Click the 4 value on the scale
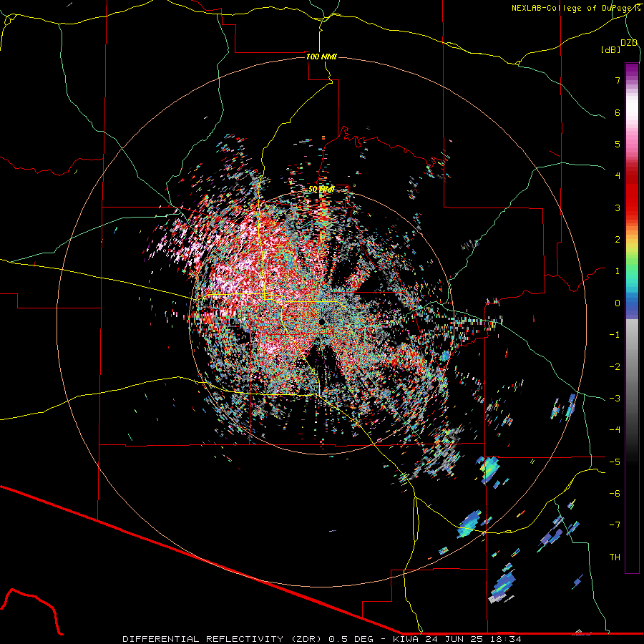The image size is (644, 644). (x=618, y=176)
